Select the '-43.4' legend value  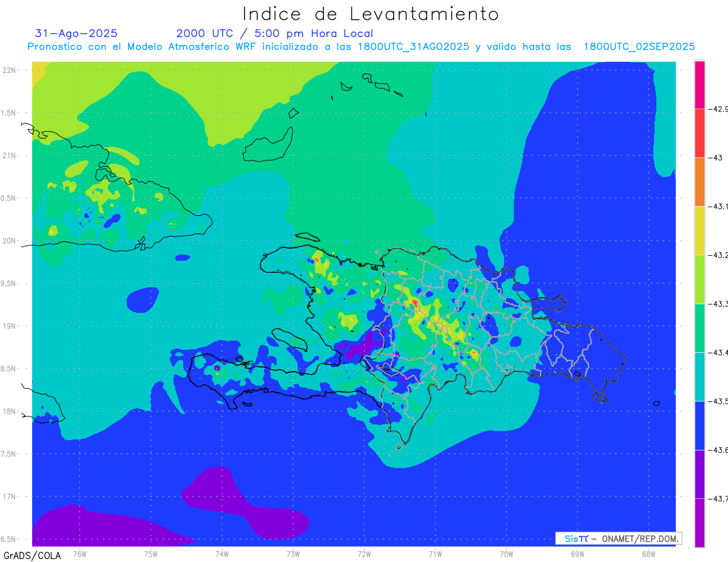pos(718,353)
